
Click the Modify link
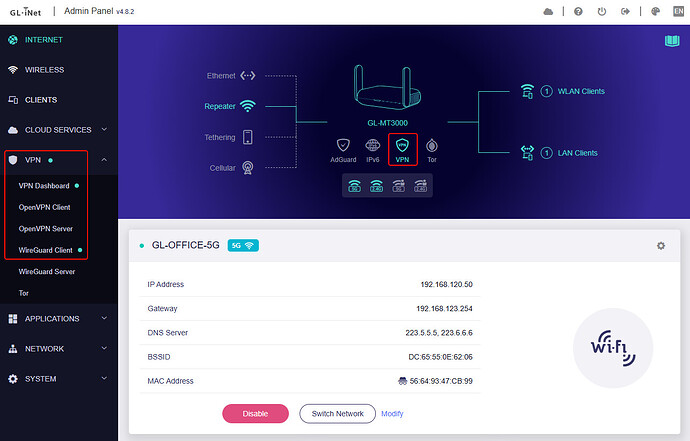pyautogui.click(x=392, y=414)
